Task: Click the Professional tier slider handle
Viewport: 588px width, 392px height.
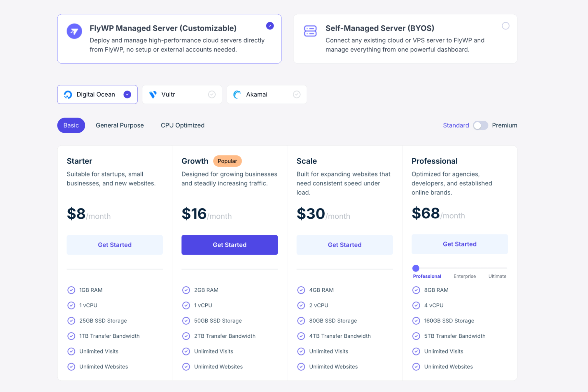Action: [416, 268]
